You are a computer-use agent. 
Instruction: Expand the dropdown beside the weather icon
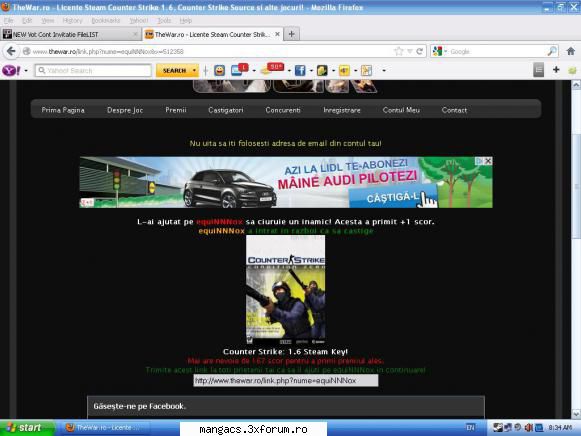[x=355, y=70]
